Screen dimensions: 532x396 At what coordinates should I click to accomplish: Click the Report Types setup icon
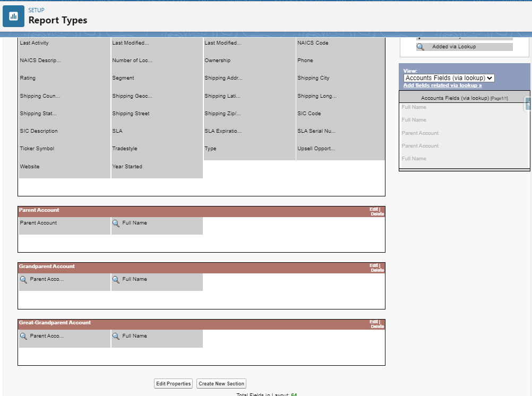[x=13, y=16]
